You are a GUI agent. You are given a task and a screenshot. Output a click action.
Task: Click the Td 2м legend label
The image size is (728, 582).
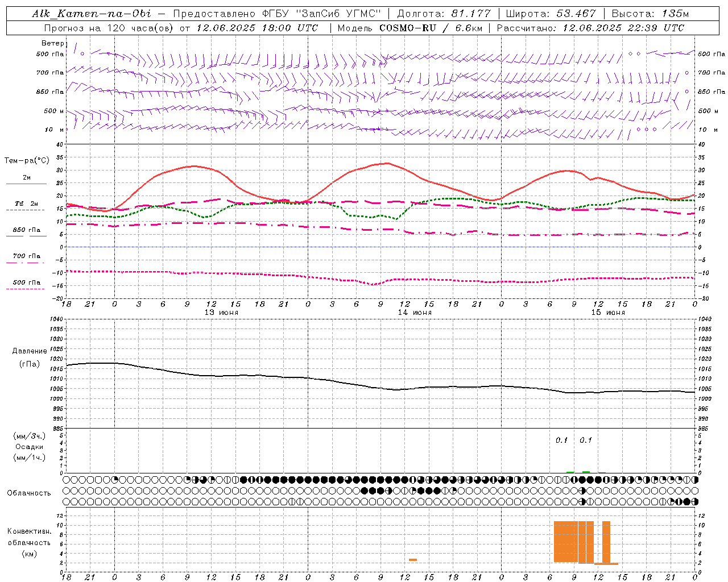click(26, 203)
